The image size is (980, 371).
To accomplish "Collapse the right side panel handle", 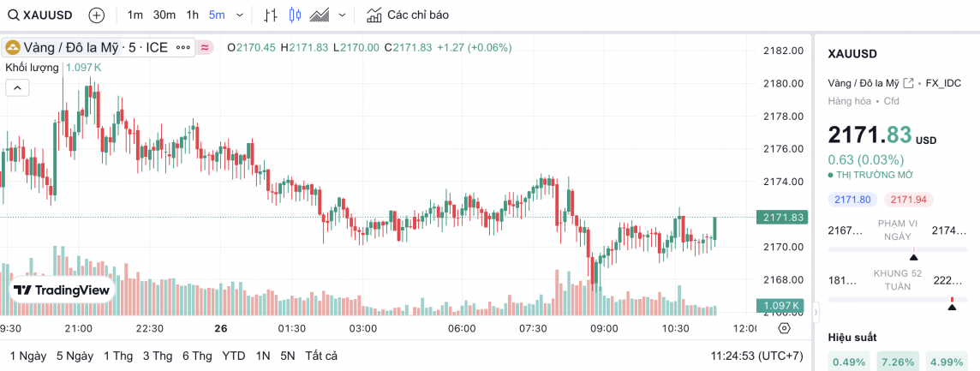I will tap(816, 310).
